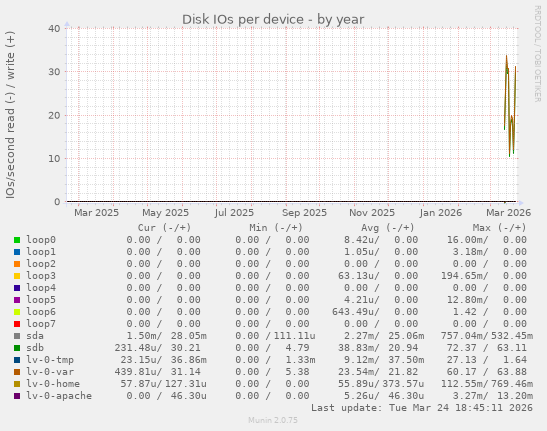Viewport: 547px width, 431px height.
Task: Select the 'loop1' legend label
Action: click(41, 252)
